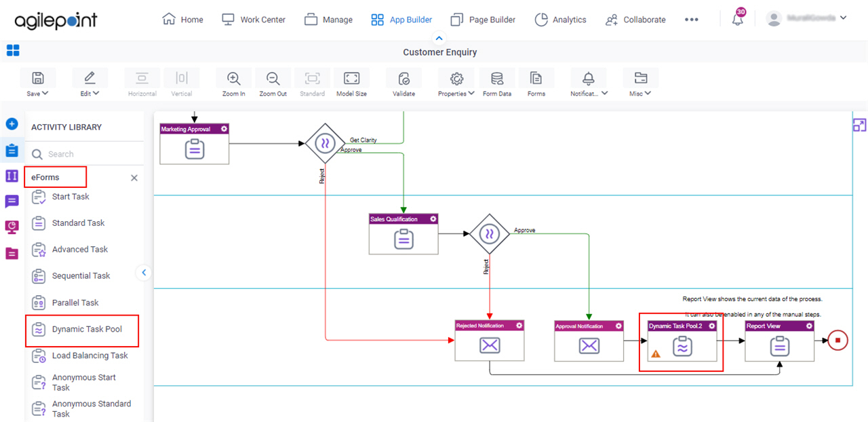This screenshot has width=868, height=422.
Task: Click the Horizontal align tool
Action: (x=142, y=83)
